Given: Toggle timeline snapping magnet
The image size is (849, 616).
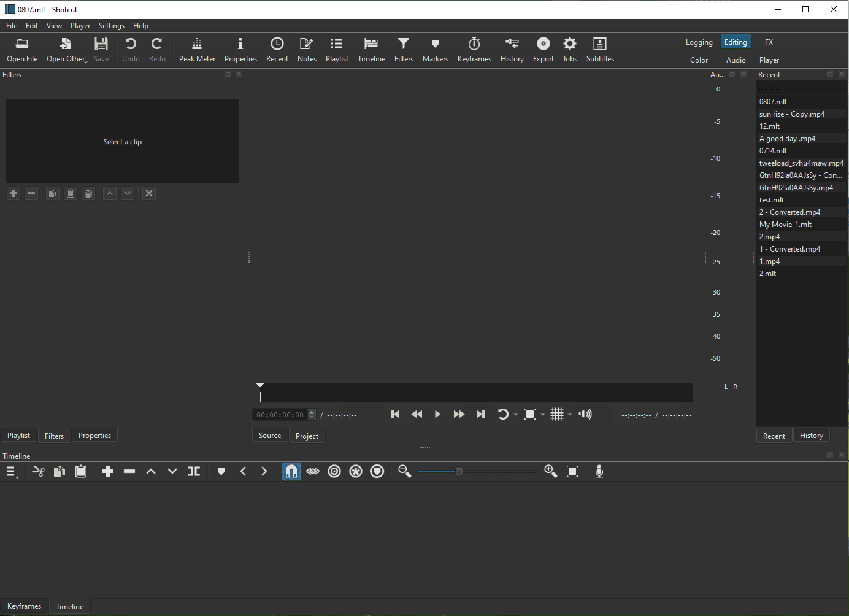Looking at the screenshot, I should tap(291, 471).
